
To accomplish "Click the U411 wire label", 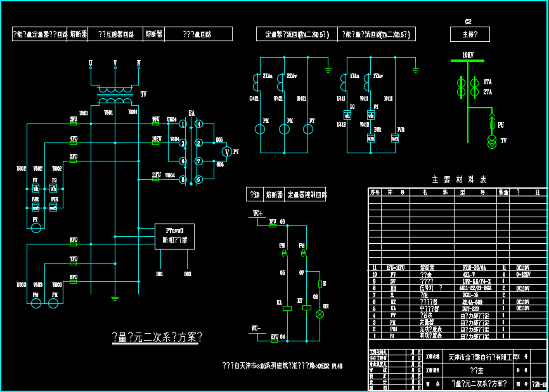I will (x=340, y=99).
